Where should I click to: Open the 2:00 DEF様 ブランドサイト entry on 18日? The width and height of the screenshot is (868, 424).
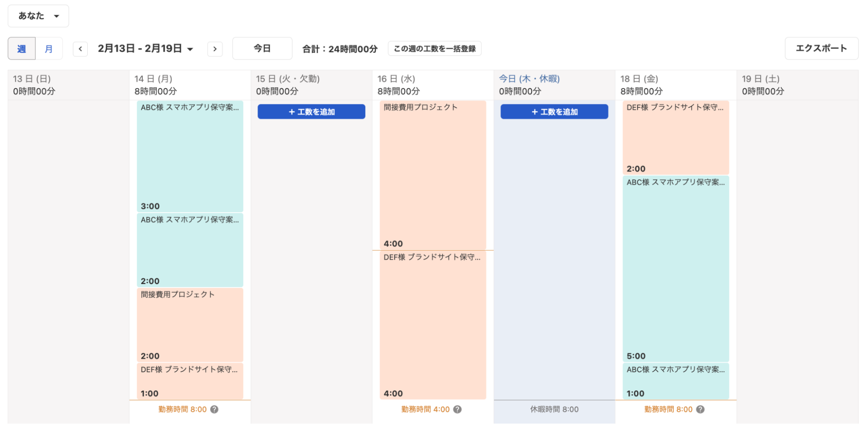click(x=676, y=138)
